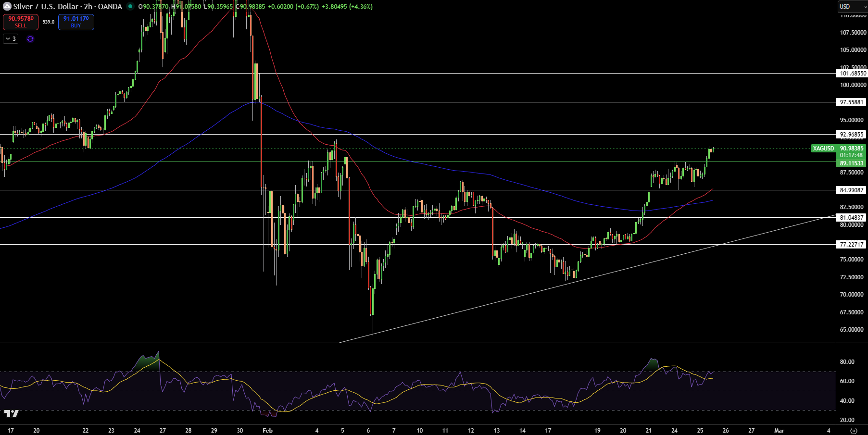Viewport: 868px width, 435px height.
Task: Click the 80.00 RSI scale label
Action: click(x=847, y=361)
